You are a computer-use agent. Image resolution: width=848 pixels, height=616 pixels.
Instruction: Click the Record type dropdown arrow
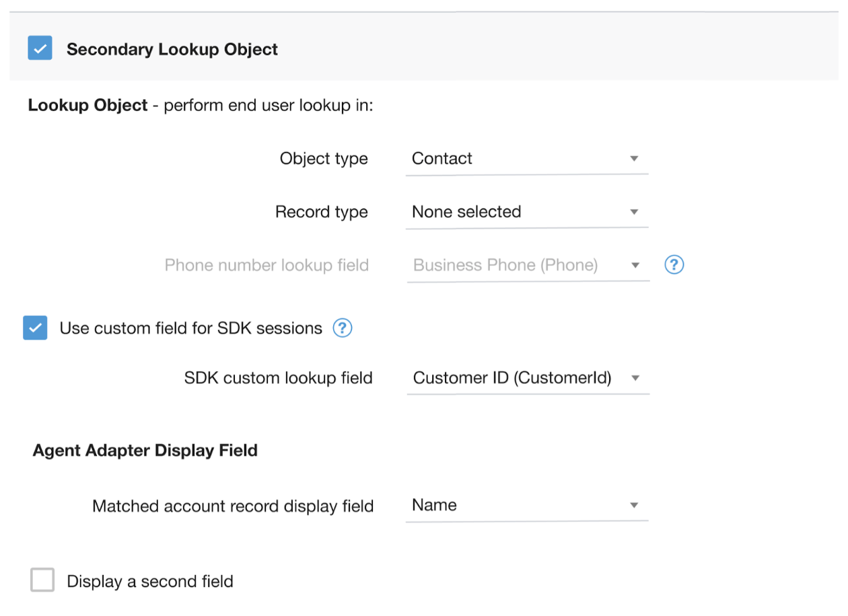tap(633, 212)
